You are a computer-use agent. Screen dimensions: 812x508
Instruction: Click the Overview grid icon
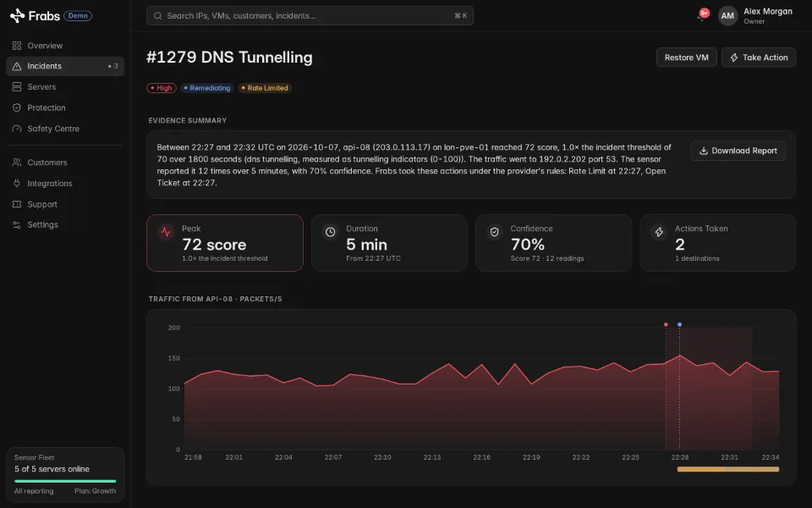(x=17, y=46)
